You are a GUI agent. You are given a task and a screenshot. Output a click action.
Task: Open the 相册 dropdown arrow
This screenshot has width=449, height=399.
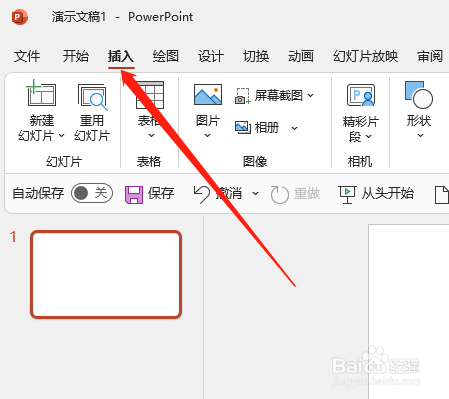point(294,128)
